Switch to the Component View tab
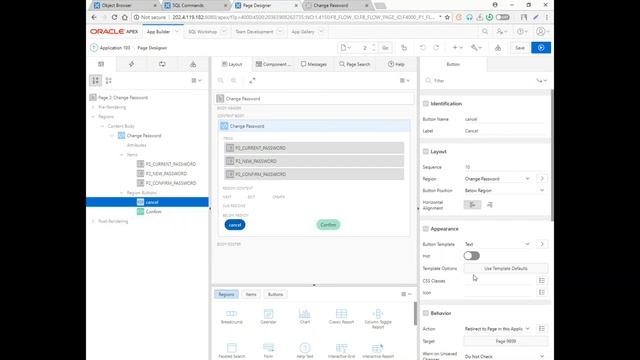The image size is (640, 360). pos(273,64)
